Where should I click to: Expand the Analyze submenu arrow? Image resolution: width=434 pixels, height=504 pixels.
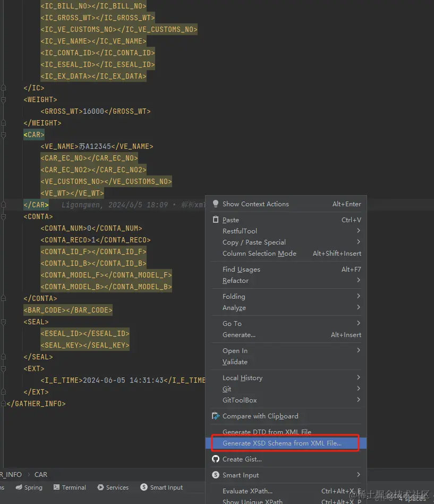(359, 307)
